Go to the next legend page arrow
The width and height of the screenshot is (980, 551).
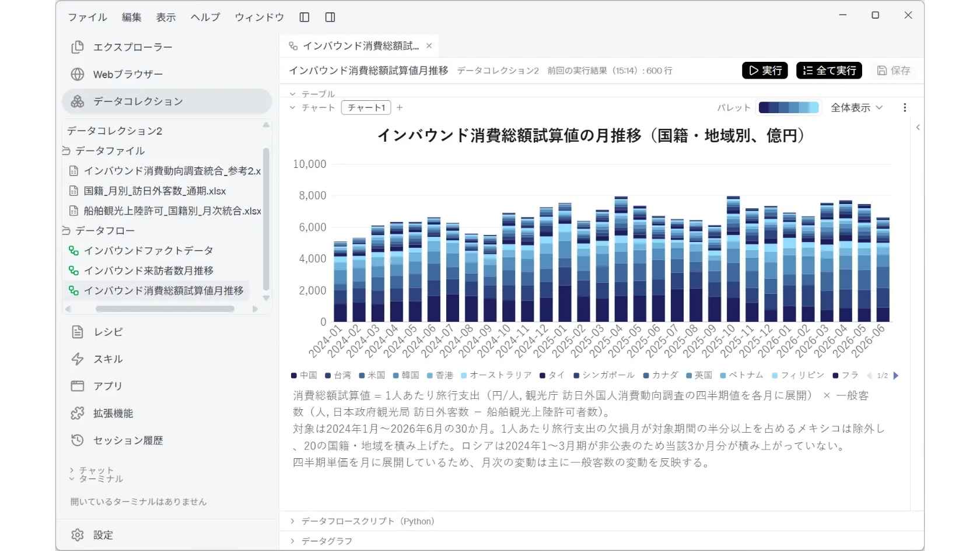tap(896, 375)
